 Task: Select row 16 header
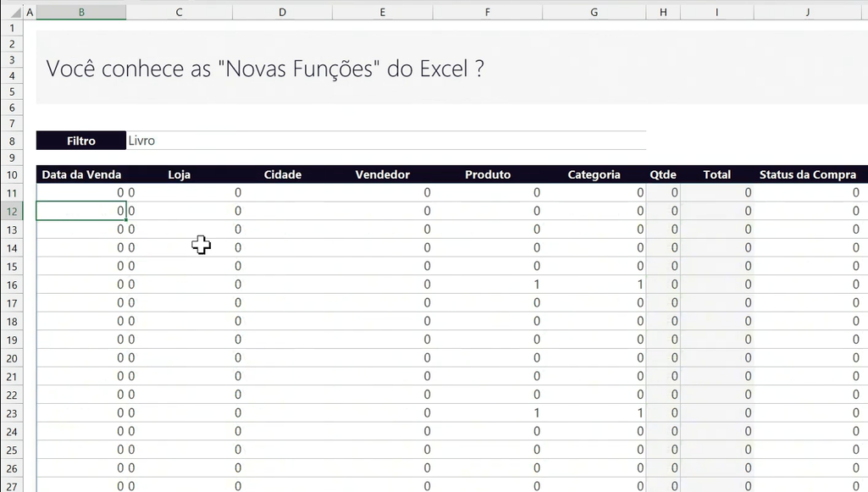(12, 285)
